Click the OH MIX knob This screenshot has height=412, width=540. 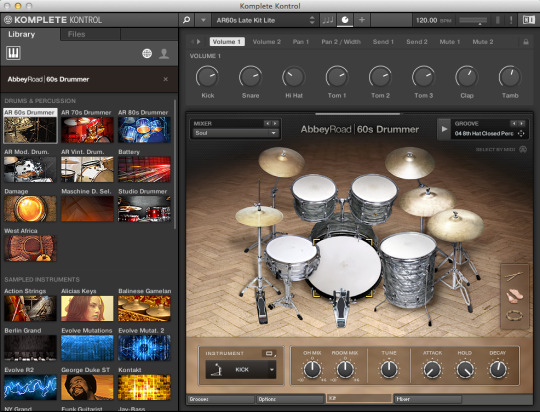[312, 369]
